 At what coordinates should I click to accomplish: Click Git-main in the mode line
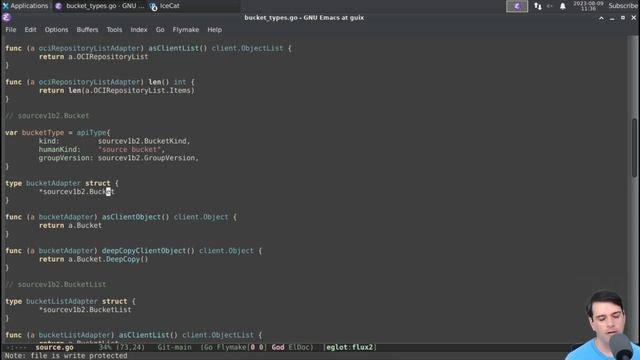[x=174, y=347]
